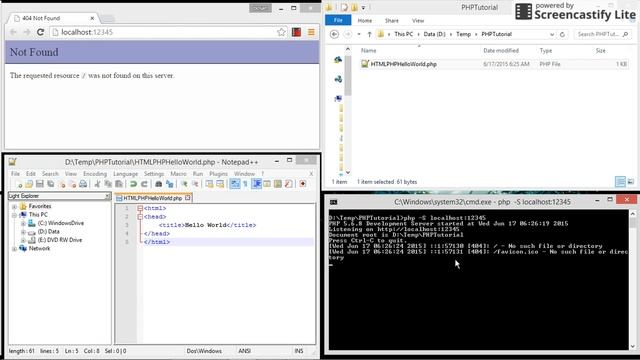The height and width of the screenshot is (360, 640).
Task: Open Function List icon in Notepad++ toolbar
Action: coord(288,184)
